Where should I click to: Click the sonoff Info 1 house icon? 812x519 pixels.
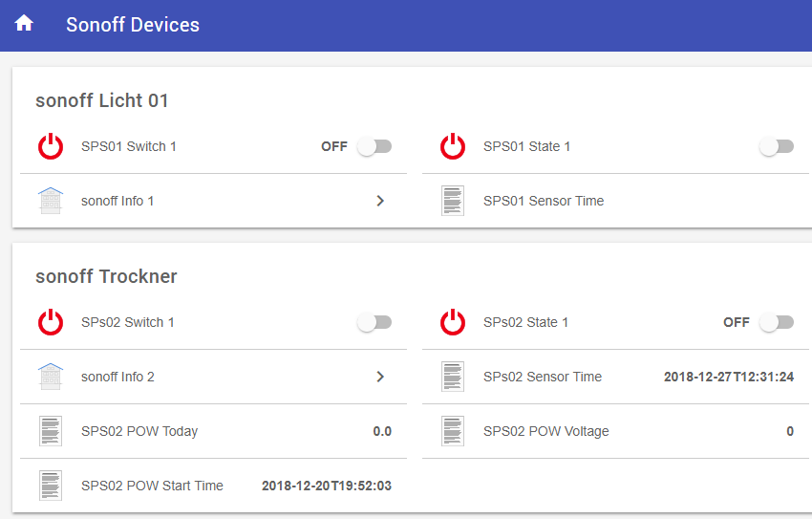[x=51, y=201]
